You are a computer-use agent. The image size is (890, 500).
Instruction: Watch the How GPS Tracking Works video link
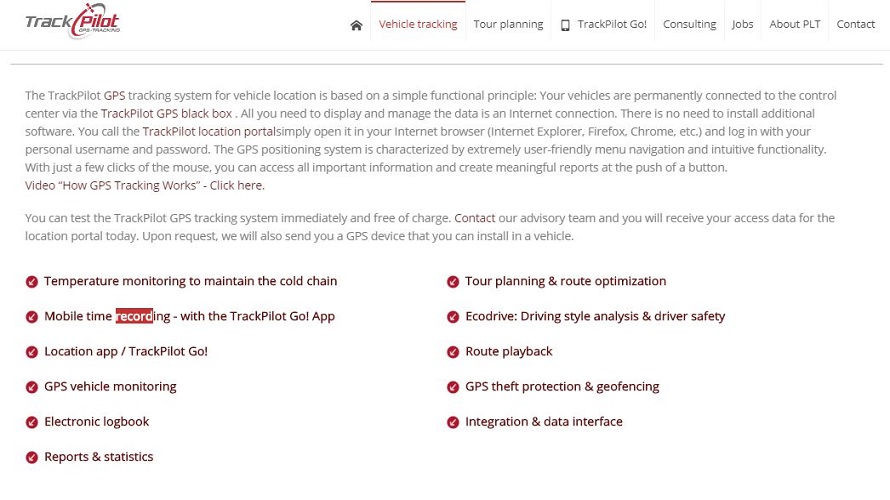[x=145, y=186]
